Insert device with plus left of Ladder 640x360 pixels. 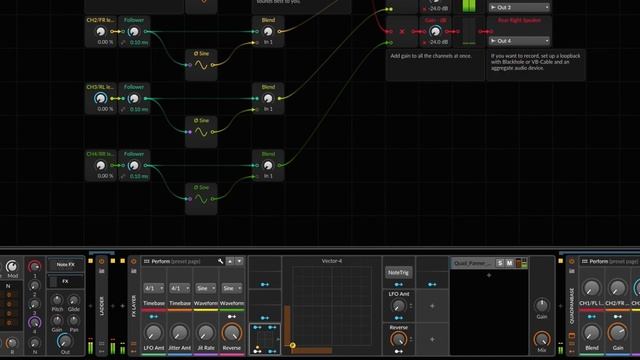pyautogui.click(x=91, y=306)
